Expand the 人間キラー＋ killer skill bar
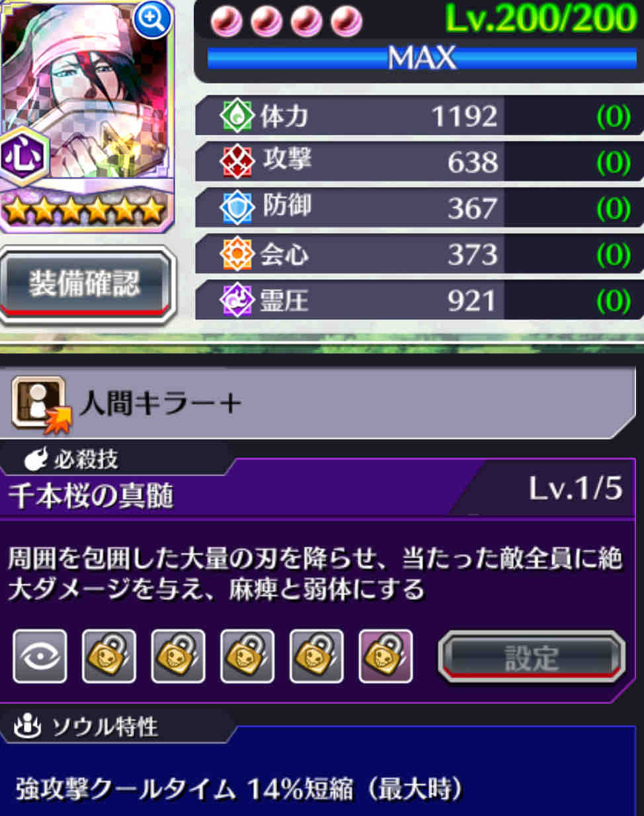The height and width of the screenshot is (816, 644). 317,403
